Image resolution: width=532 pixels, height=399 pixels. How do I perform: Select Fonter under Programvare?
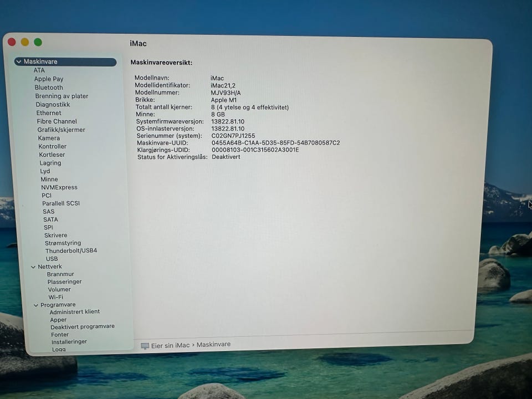[x=60, y=335]
